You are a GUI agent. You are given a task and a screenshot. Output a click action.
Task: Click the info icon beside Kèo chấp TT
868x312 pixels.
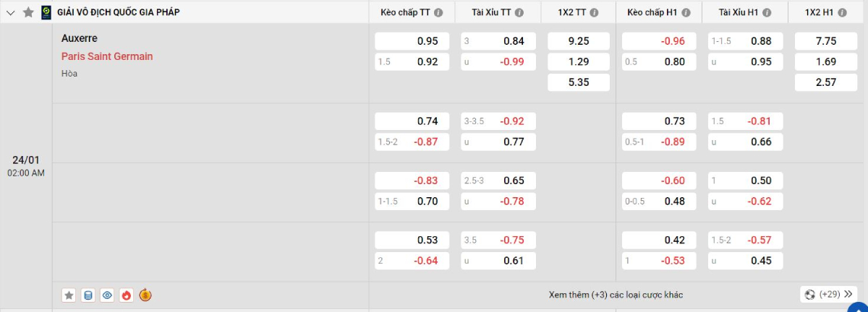coord(439,12)
